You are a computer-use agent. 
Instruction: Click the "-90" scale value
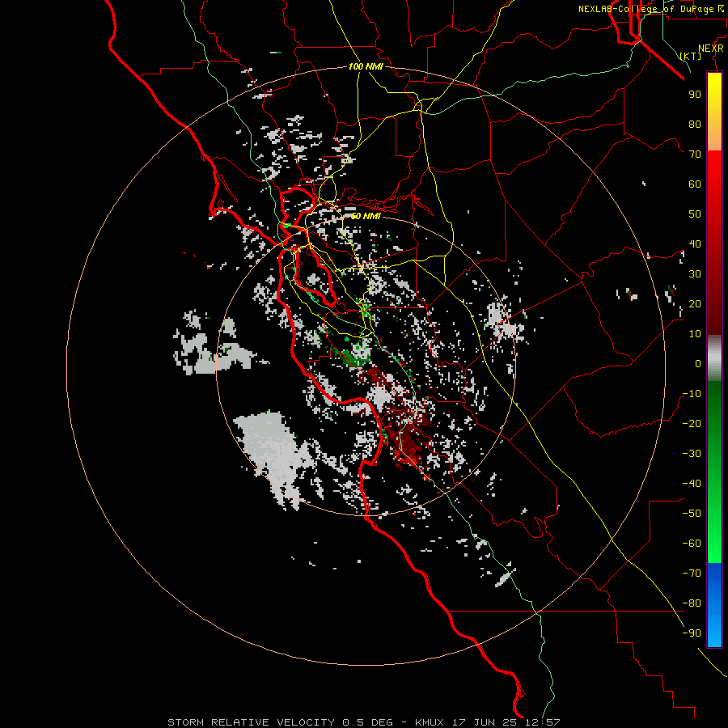[692, 633]
